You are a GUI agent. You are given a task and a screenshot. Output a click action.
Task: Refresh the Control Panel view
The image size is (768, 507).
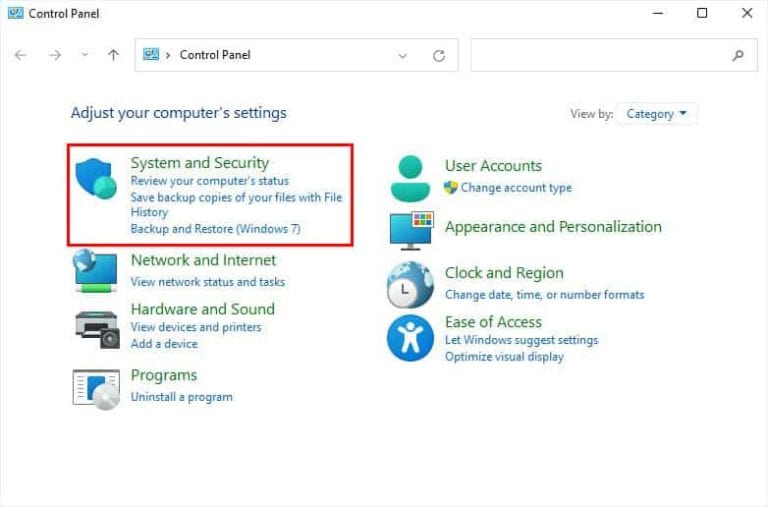coord(439,55)
